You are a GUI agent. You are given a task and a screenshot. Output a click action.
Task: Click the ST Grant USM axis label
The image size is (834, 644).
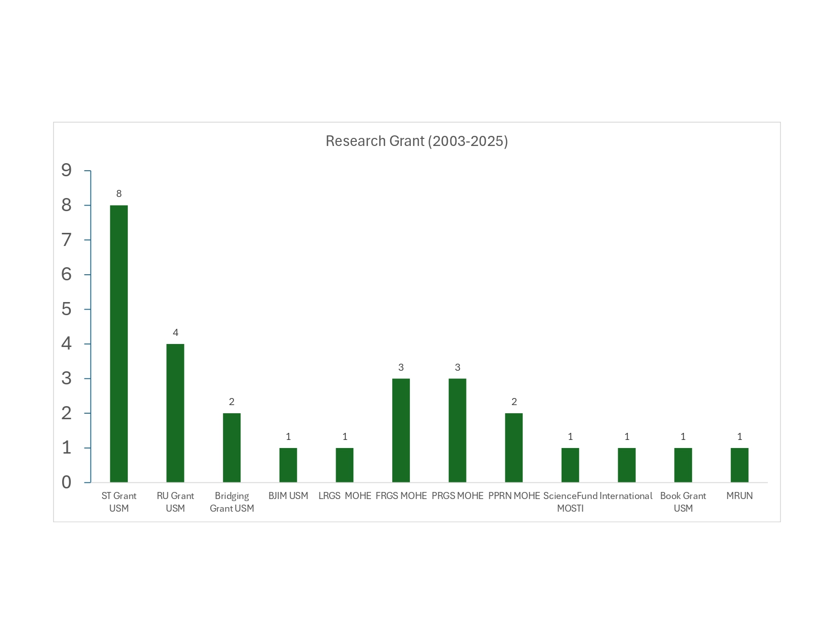click(x=119, y=502)
